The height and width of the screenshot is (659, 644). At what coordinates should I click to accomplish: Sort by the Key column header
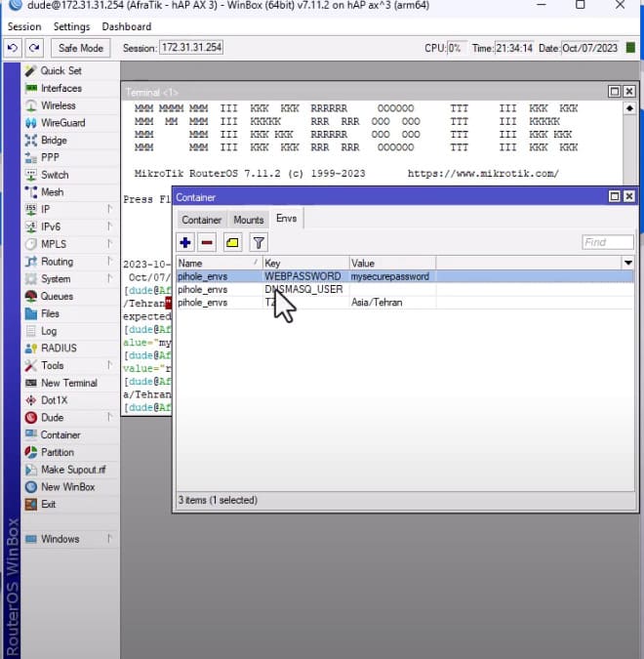click(x=306, y=263)
